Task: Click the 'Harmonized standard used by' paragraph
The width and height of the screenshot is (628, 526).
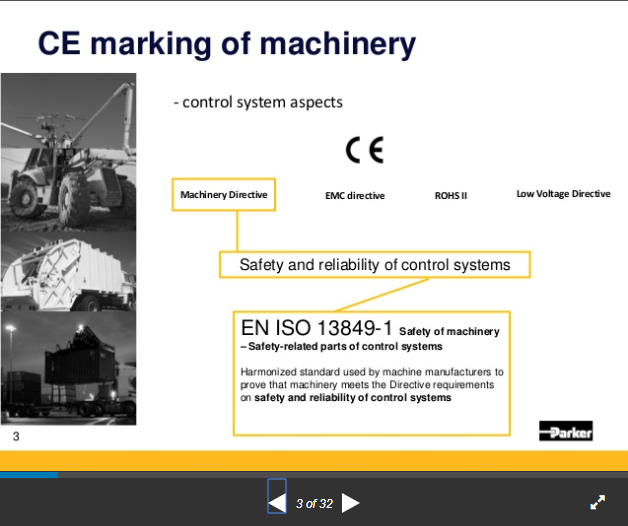Action: pyautogui.click(x=372, y=385)
